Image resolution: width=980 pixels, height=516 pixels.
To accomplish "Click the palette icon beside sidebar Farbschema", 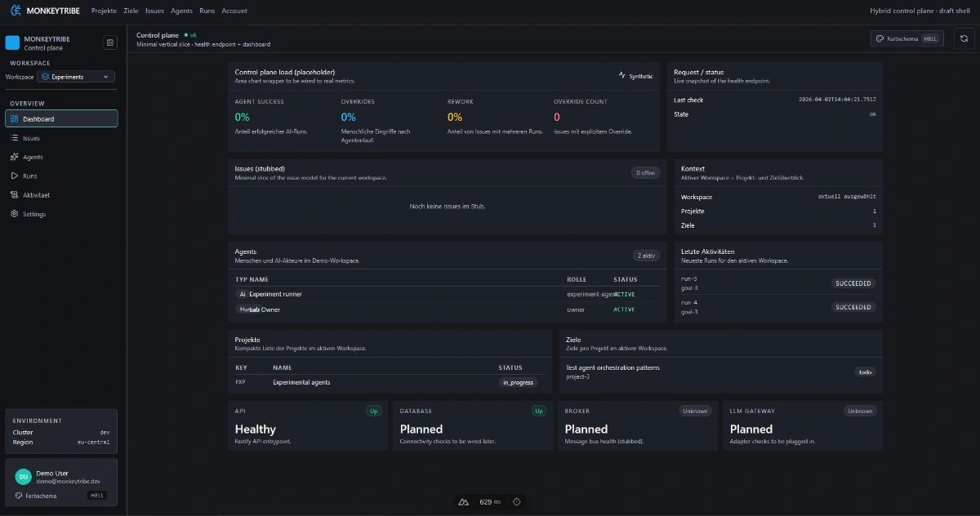I will click(x=19, y=496).
